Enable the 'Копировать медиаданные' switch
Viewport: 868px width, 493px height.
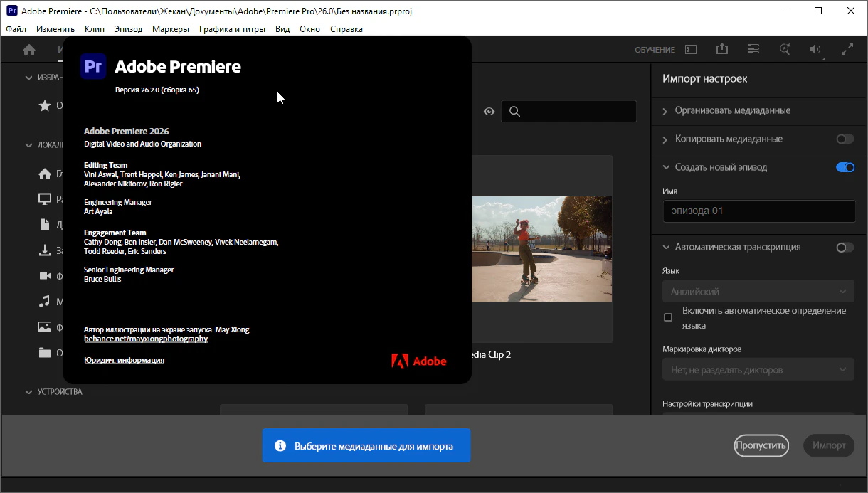[x=845, y=139]
